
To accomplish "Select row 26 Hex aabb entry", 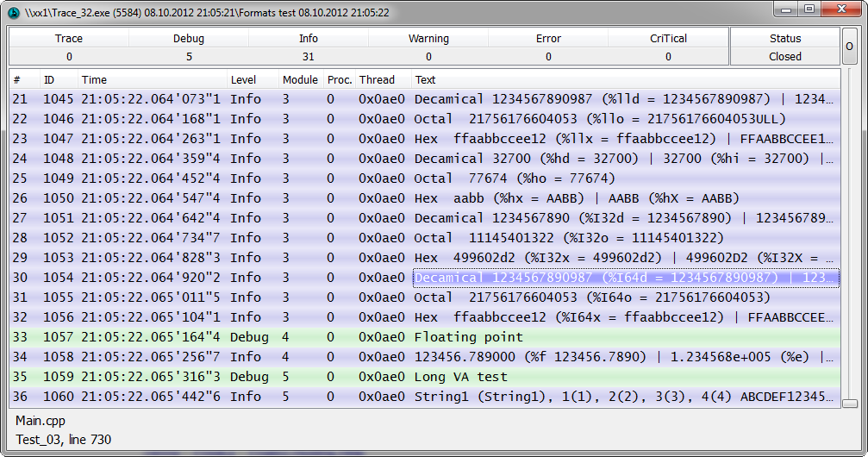I will (425, 198).
